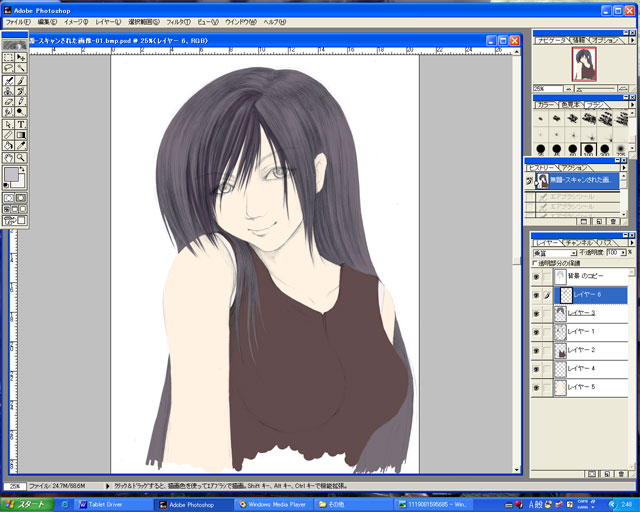This screenshot has height=512, width=640.
Task: Switch to Windows Media Player taskbar button
Action: [x=274, y=505]
